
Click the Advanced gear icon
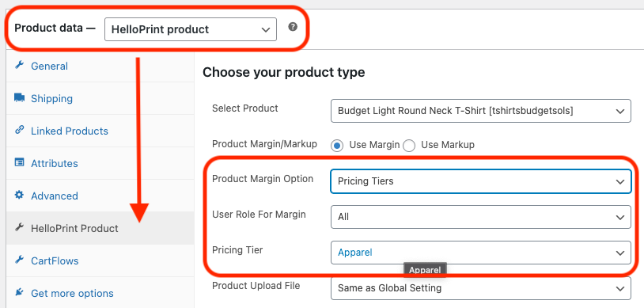pos(19,195)
